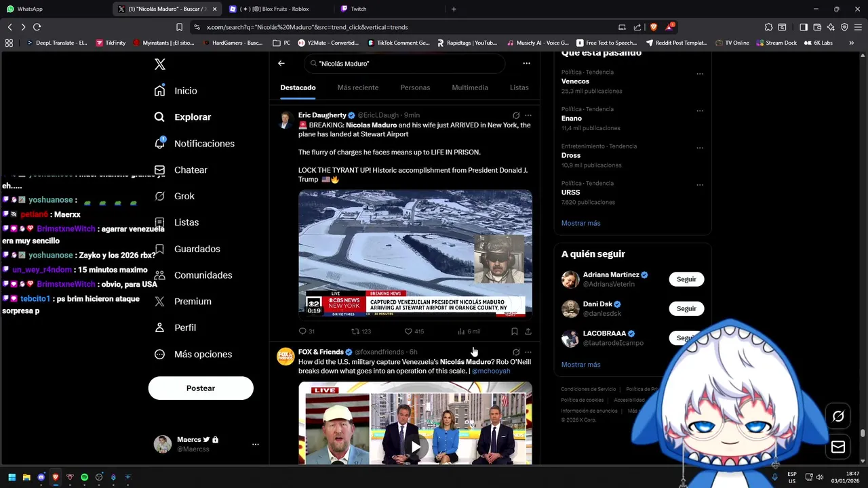Image resolution: width=868 pixels, height=488 pixels.
Task: Open Premium subscription page
Action: click(x=182, y=302)
